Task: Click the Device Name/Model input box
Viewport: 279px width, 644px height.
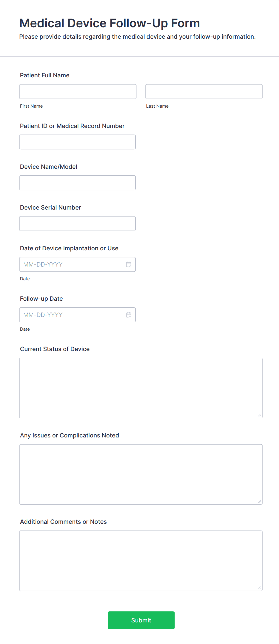Action: [x=77, y=182]
